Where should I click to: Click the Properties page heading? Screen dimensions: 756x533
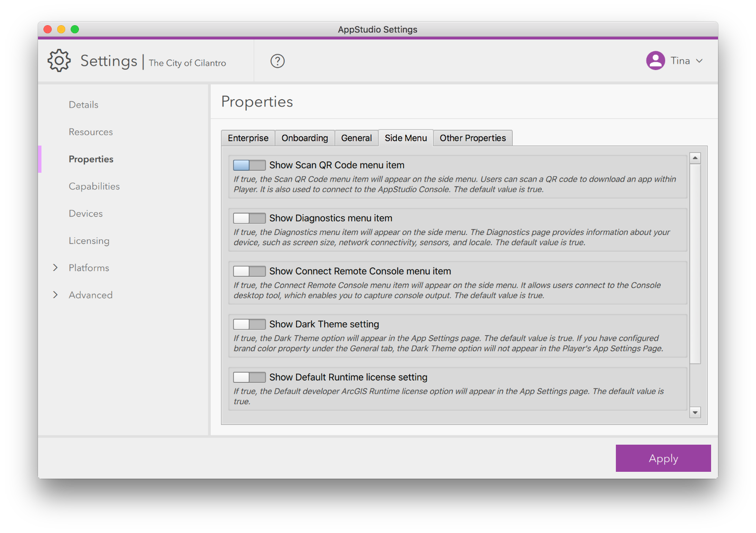click(257, 102)
